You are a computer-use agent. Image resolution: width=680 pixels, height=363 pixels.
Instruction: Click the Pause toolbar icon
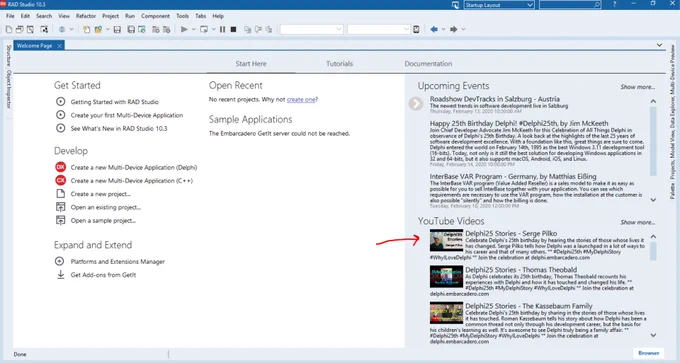click(222, 29)
